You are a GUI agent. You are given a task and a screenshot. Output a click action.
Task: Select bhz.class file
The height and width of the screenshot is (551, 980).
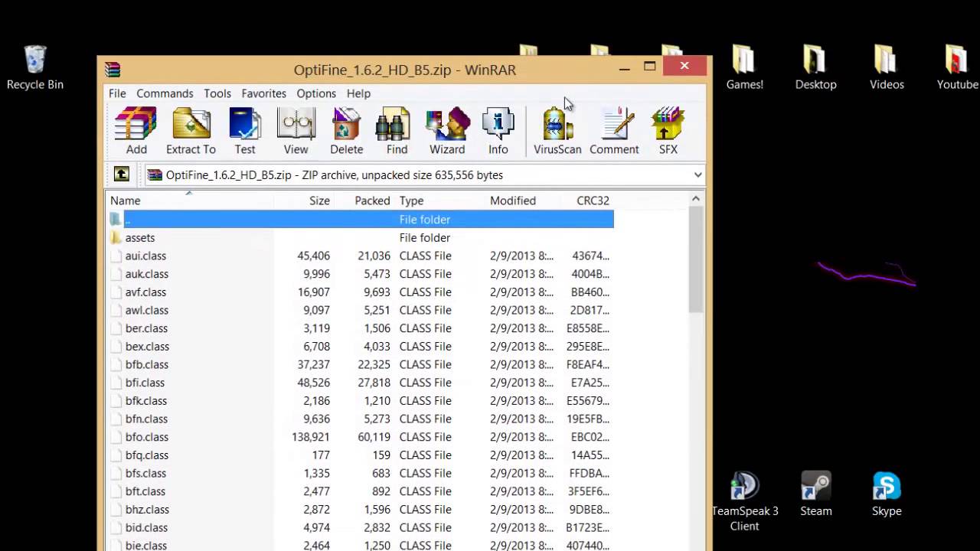pos(147,510)
